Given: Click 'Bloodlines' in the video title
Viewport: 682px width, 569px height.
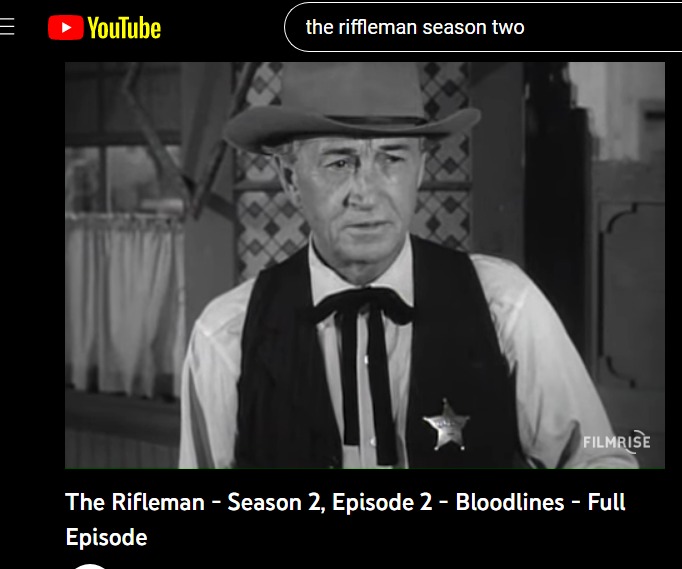Looking at the screenshot, I should point(510,502).
